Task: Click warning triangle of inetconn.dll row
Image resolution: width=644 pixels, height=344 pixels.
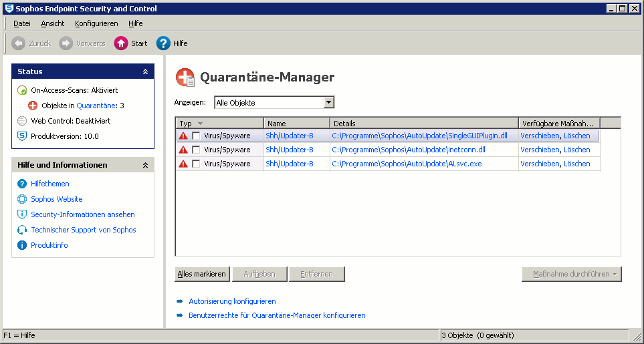Action: (x=183, y=150)
